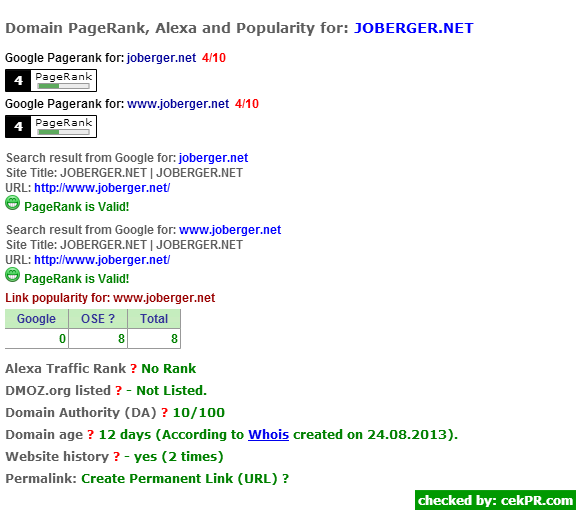Select Total link count value 8
The width and height of the screenshot is (586, 518).
pyautogui.click(x=174, y=339)
